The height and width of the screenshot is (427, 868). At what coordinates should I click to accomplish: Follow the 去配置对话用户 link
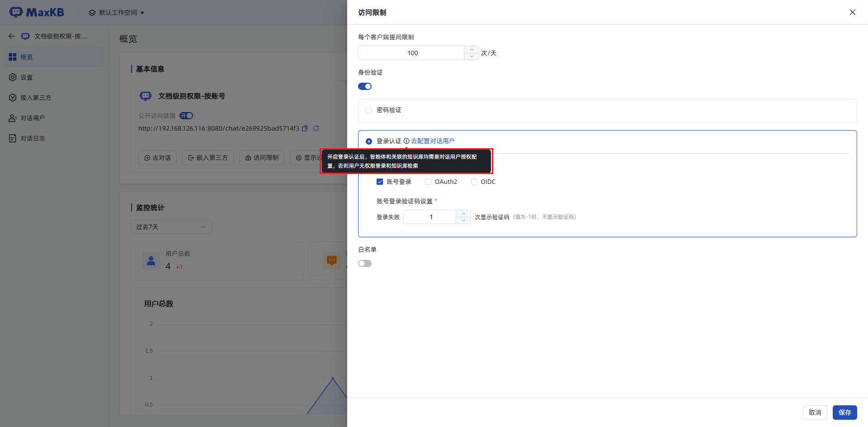(x=433, y=141)
